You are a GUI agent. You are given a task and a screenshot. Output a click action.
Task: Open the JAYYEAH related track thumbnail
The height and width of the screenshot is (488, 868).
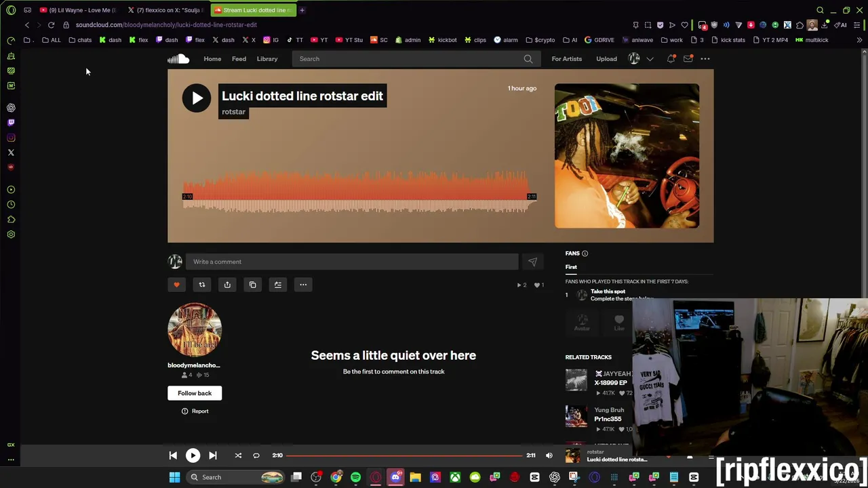[576, 380]
